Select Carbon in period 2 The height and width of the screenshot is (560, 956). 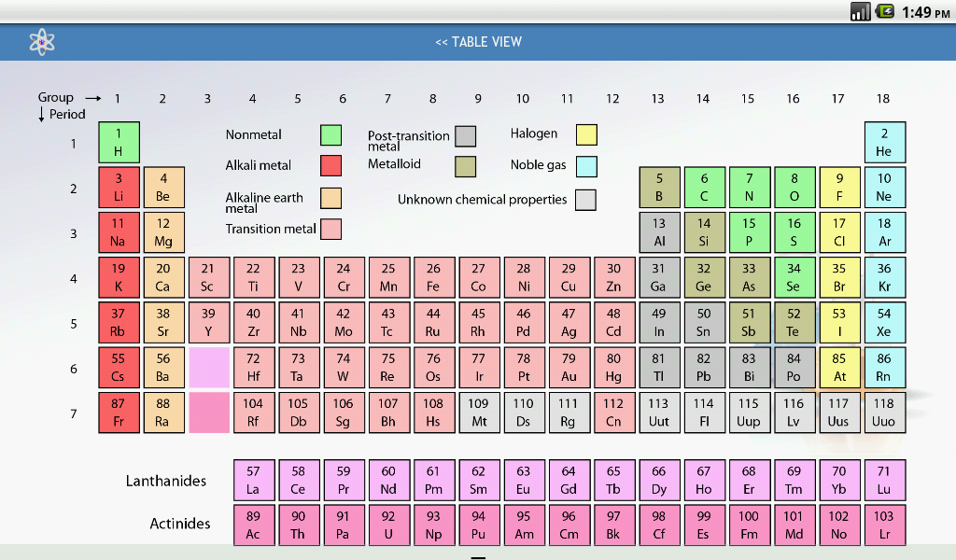tap(705, 187)
